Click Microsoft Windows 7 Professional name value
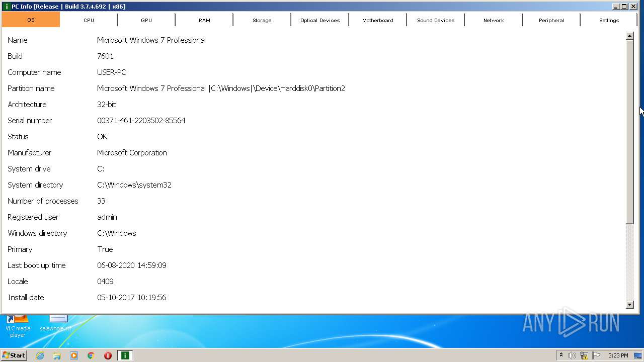The image size is (644, 362). point(151,40)
